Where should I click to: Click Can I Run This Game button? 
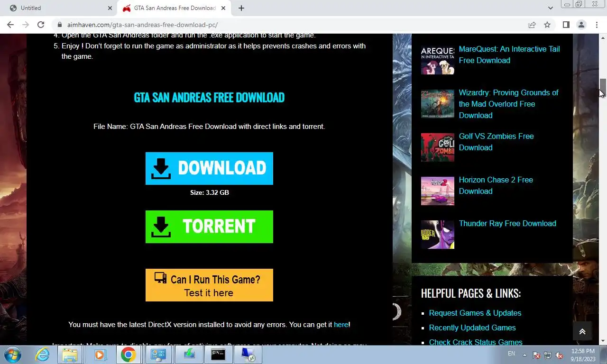209,285
